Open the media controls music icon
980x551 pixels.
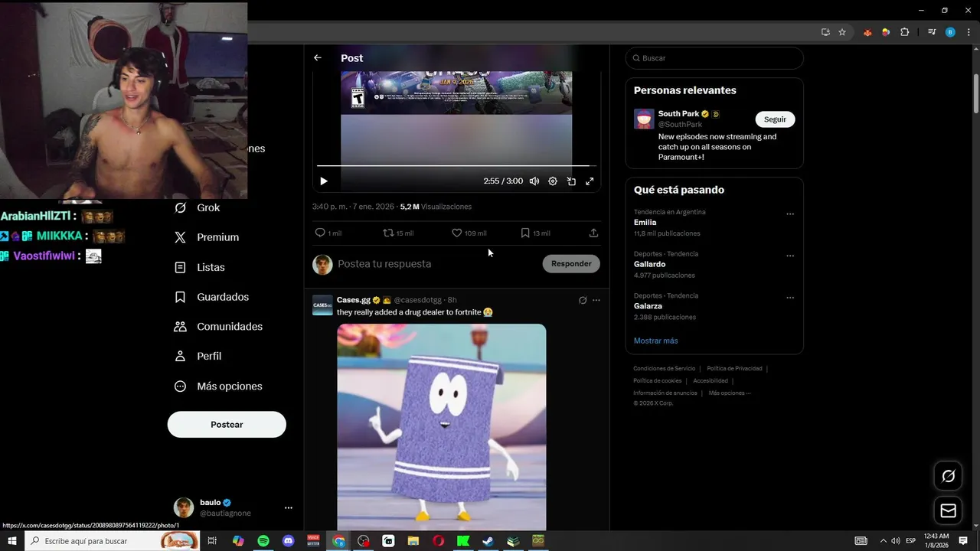point(932,32)
